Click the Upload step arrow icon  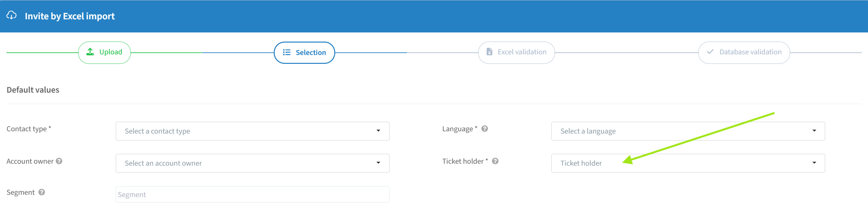tap(90, 52)
